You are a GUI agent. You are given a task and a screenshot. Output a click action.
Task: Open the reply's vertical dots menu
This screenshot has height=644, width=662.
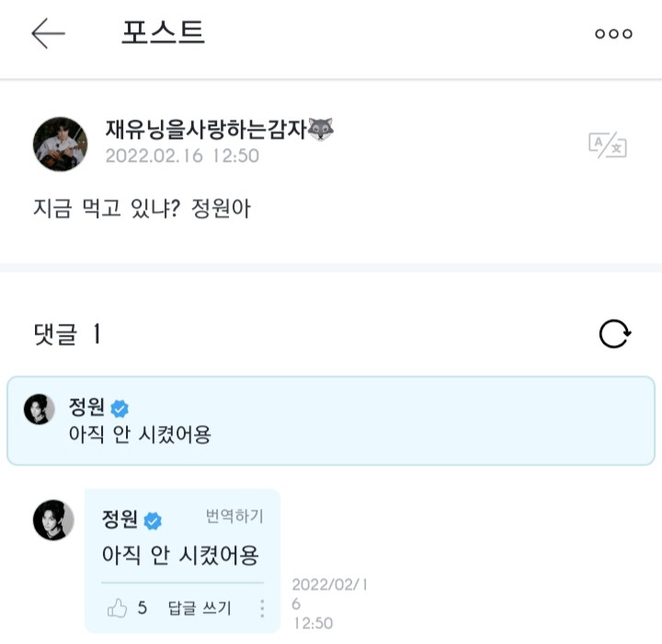262,608
